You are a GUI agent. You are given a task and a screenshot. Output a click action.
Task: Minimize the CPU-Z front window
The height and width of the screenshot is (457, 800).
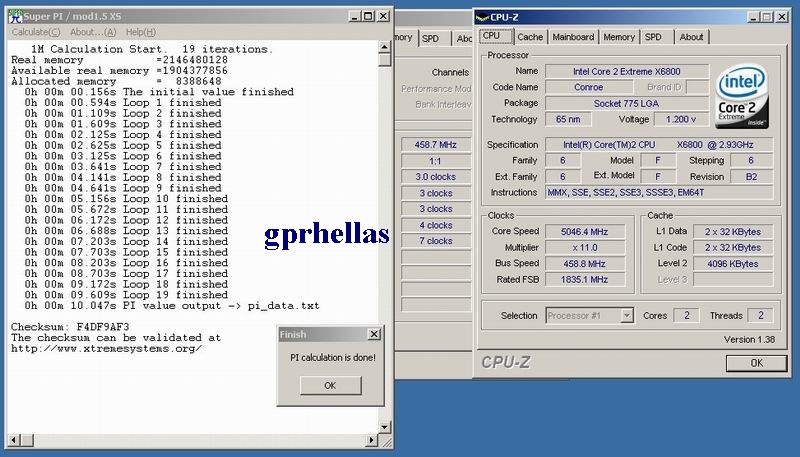(754, 17)
